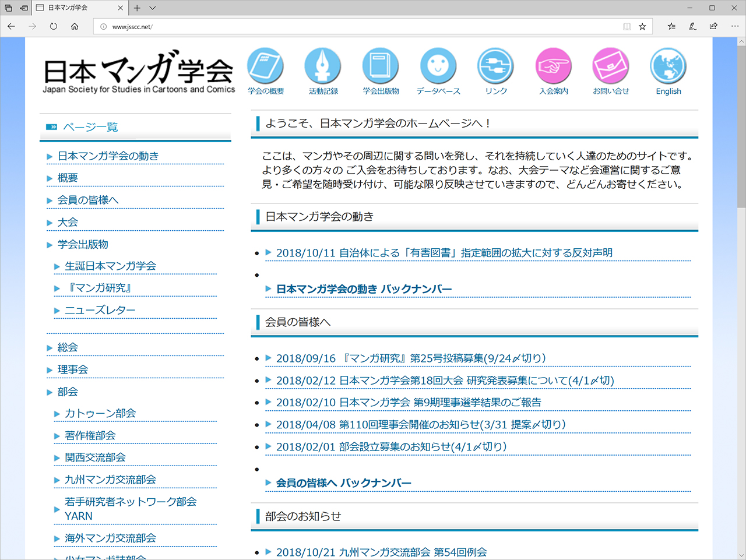Reload the page with Refresh button
This screenshot has width=746, height=560.
[53, 26]
